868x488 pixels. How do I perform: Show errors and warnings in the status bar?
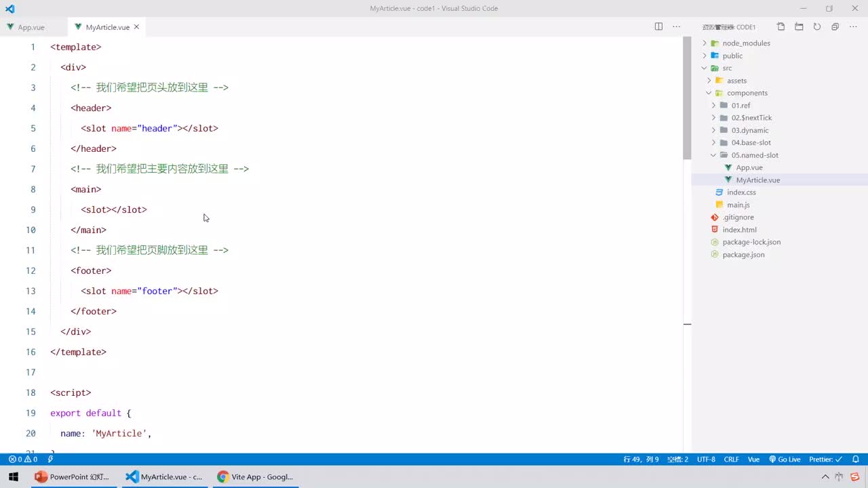[23, 460]
